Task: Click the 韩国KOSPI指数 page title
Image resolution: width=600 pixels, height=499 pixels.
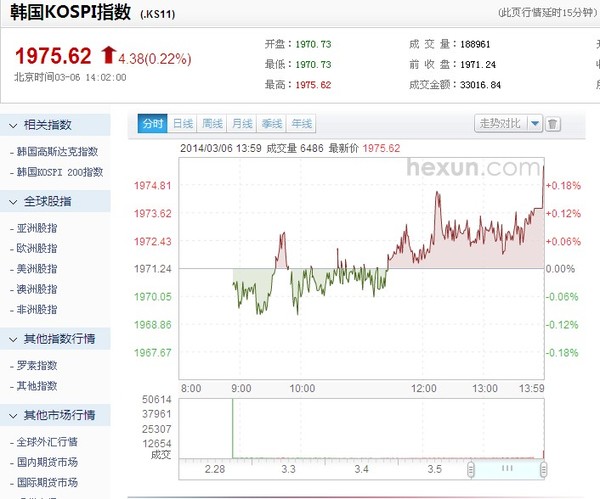Action: tap(70, 12)
